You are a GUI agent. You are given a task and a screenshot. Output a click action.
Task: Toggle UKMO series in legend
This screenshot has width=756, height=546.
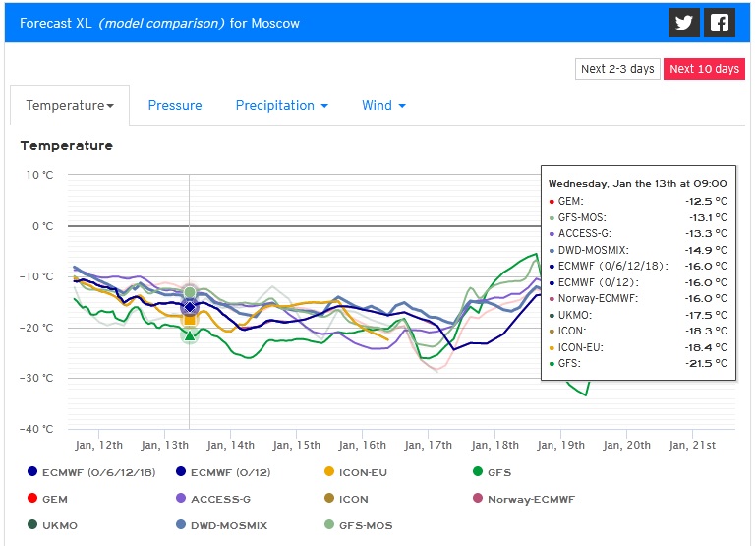click(x=52, y=525)
